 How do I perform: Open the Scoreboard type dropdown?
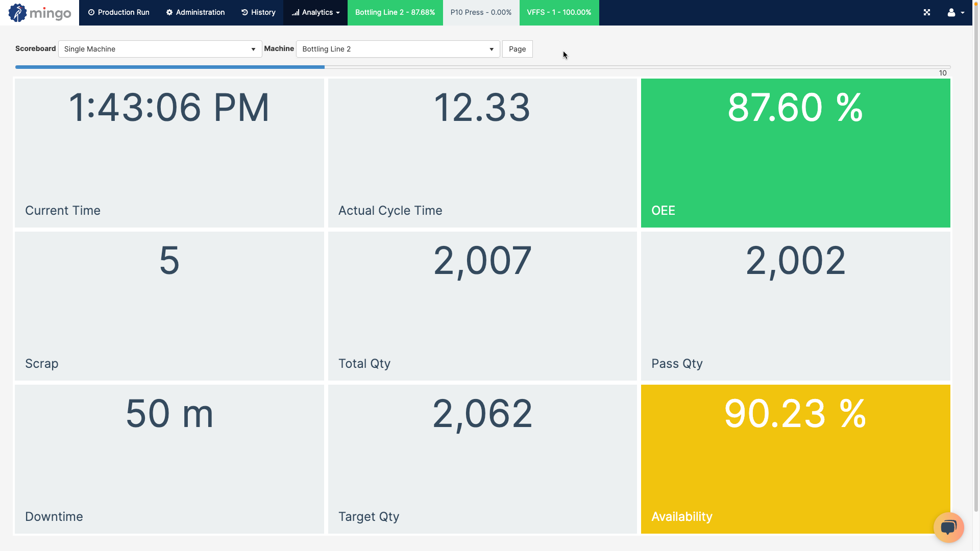[160, 49]
